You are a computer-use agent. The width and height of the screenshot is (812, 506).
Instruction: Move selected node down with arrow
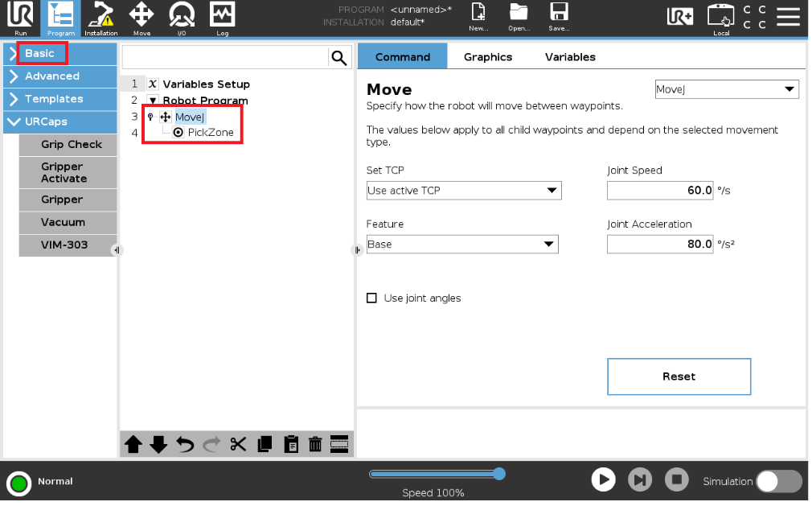pos(158,444)
